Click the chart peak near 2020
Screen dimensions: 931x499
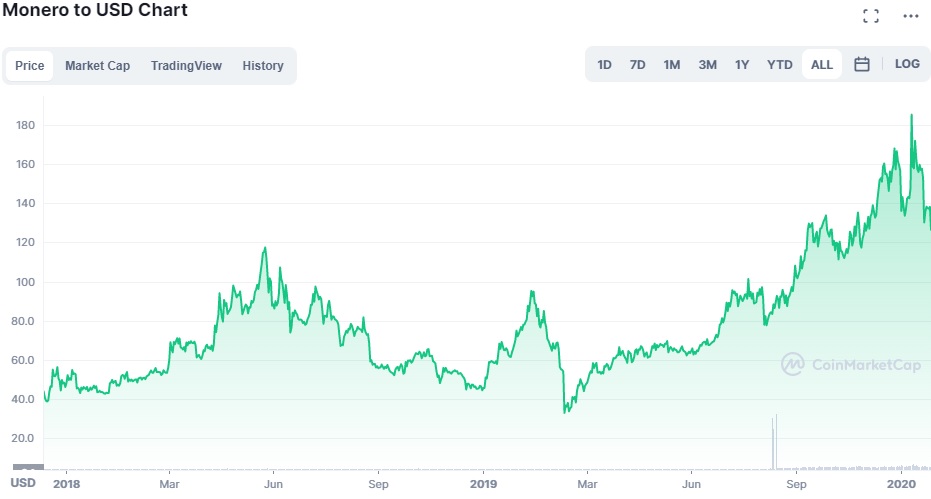point(911,116)
